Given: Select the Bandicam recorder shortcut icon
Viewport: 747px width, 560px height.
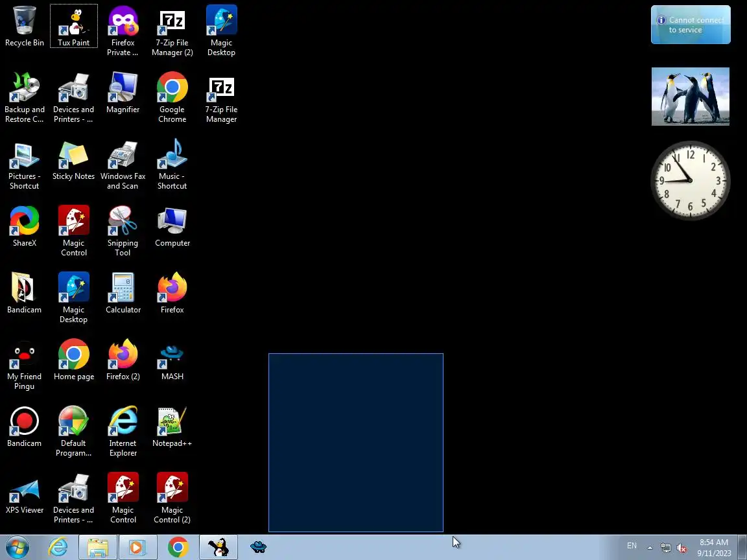Looking at the screenshot, I should [24, 427].
